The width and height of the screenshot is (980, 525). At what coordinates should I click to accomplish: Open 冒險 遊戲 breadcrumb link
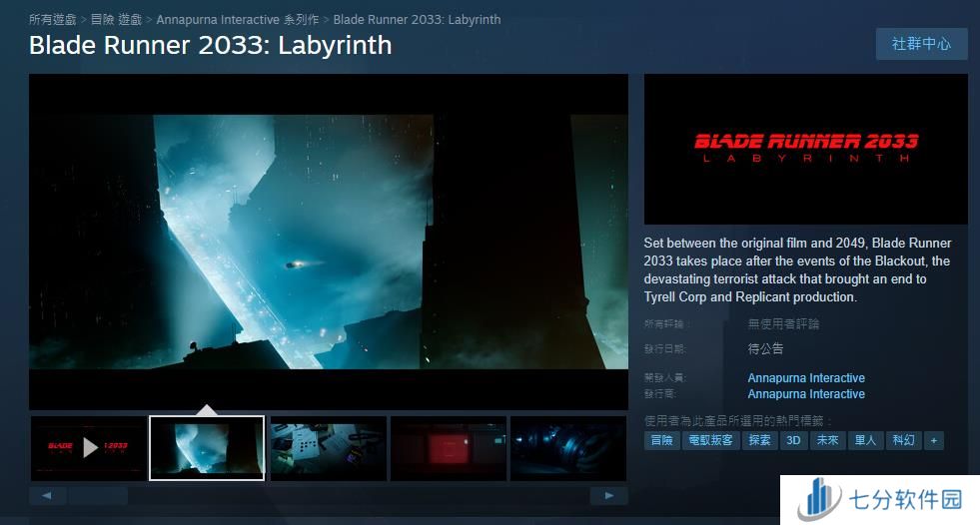coord(116,19)
